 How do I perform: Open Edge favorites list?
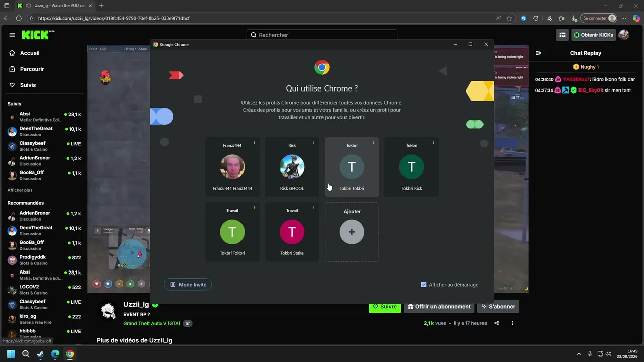coord(561,18)
